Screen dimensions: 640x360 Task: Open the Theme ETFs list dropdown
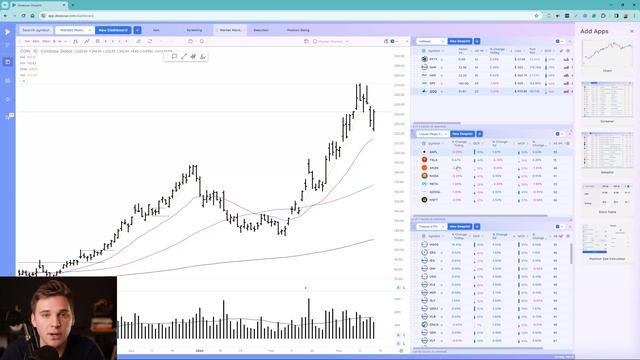(x=431, y=227)
